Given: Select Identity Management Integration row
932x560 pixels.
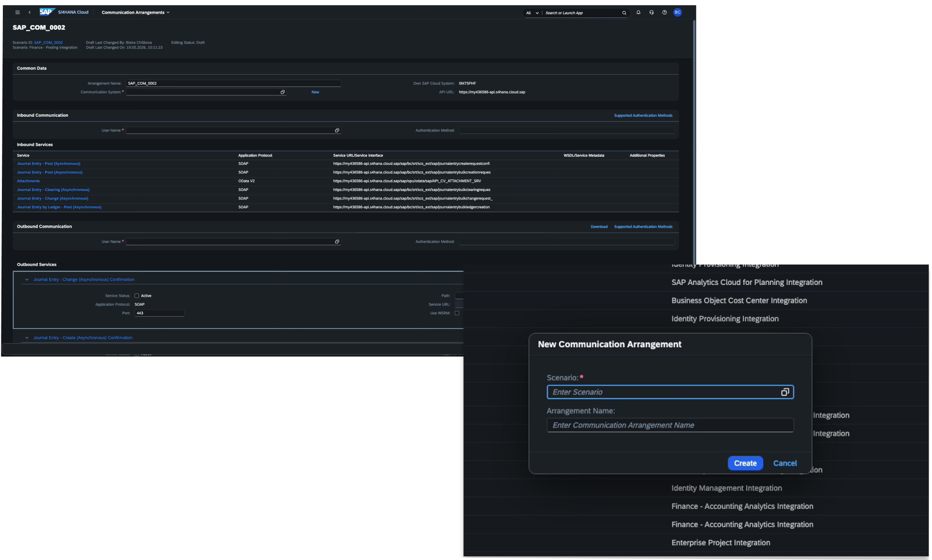Looking at the screenshot, I should [x=696, y=488].
